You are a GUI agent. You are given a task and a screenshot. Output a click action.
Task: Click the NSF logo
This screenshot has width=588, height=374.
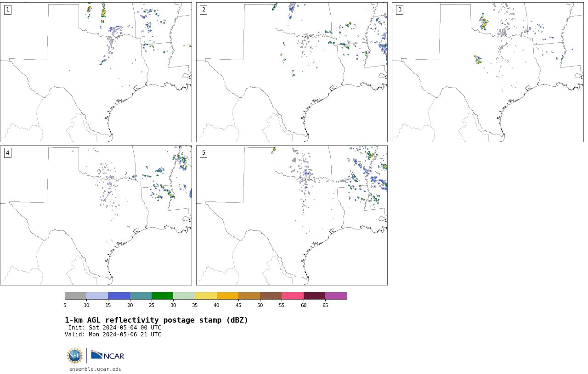pyautogui.click(x=75, y=356)
